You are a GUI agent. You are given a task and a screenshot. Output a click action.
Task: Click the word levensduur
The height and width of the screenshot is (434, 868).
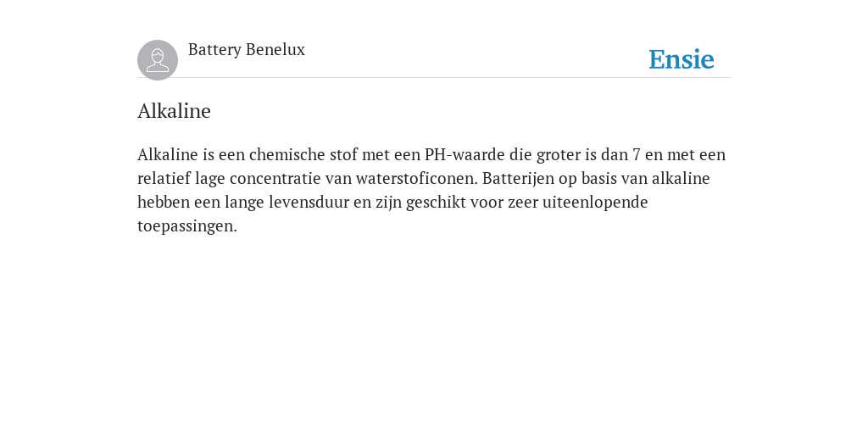click(309, 202)
